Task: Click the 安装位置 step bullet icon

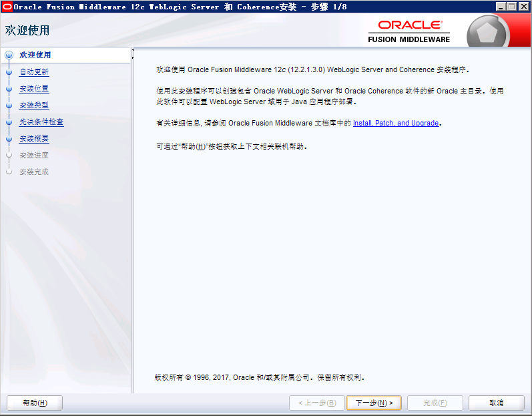Action: point(9,89)
